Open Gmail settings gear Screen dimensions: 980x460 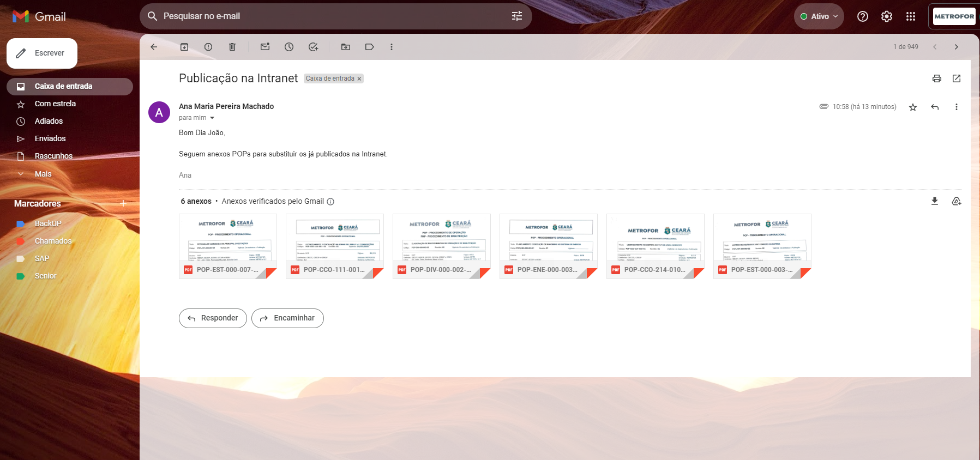(x=887, y=16)
